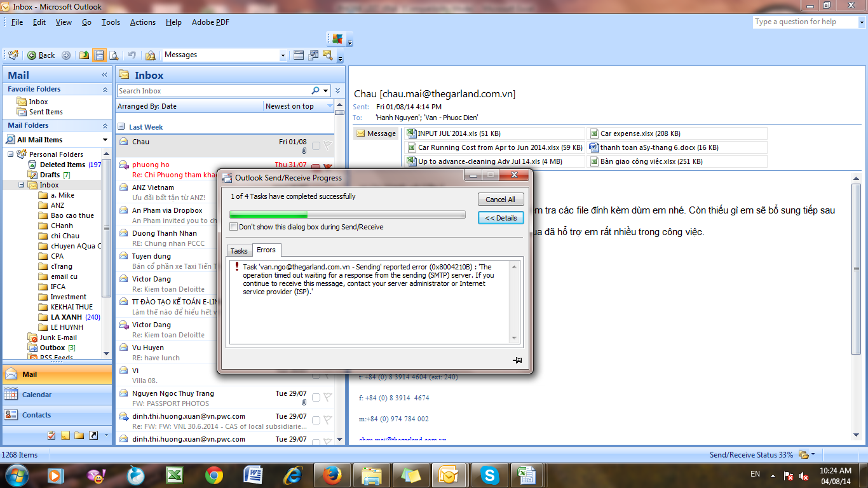Image resolution: width=868 pixels, height=488 pixels.
Task: Check 'Don't show this dialog box during Send/Receive'
Action: (233, 227)
